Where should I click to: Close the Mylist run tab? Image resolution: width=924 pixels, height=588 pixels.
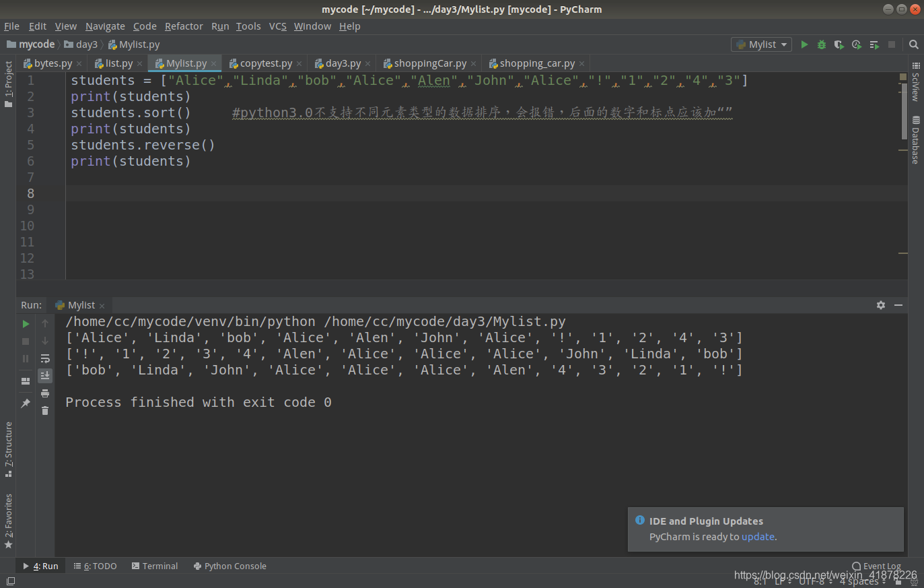click(x=102, y=306)
